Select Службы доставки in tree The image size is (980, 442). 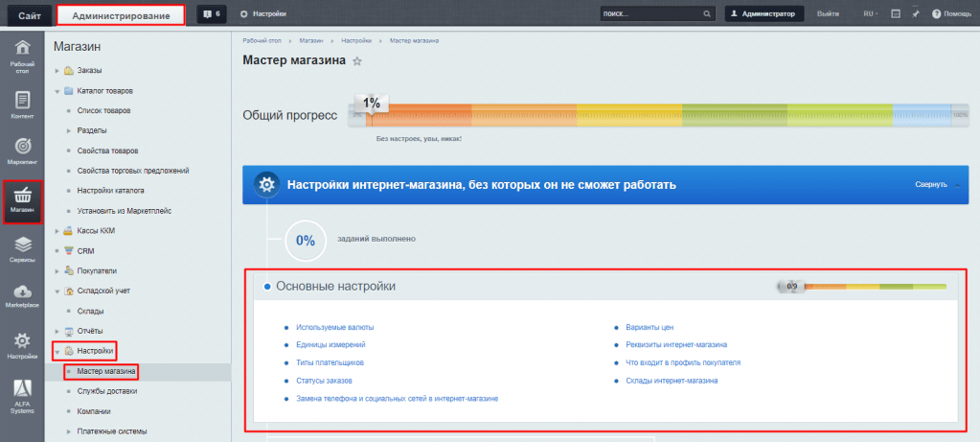tap(107, 391)
